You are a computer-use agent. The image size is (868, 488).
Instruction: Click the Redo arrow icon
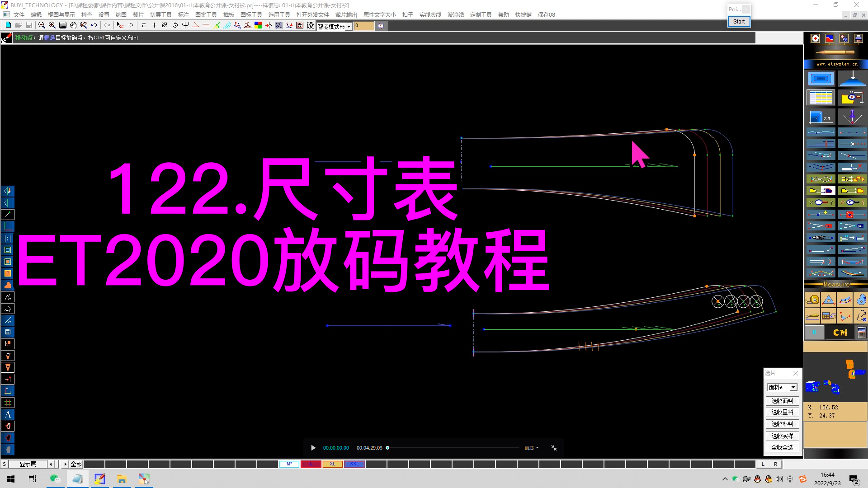click(107, 25)
